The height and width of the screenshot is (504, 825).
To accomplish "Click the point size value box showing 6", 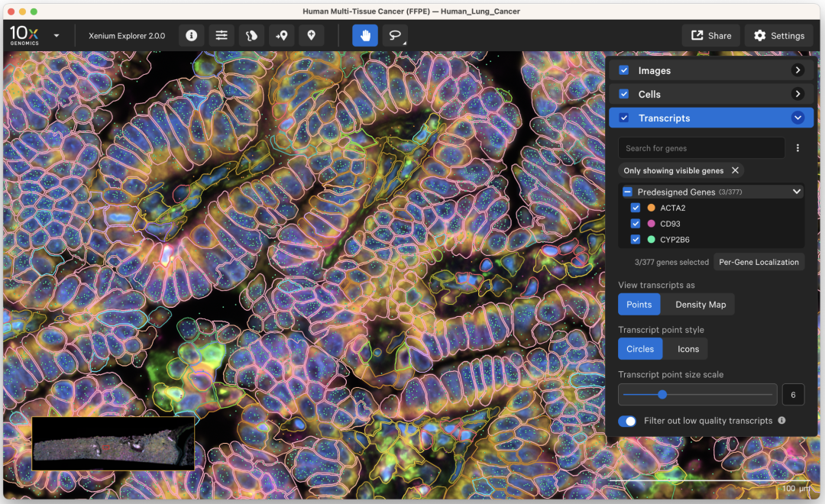I will pos(793,395).
